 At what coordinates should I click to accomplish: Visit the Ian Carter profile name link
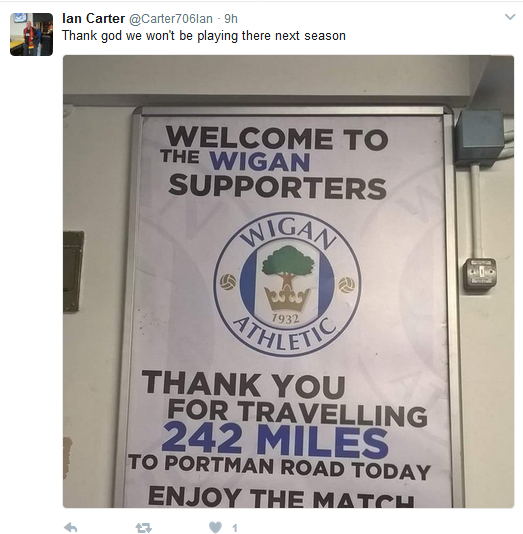click(94, 18)
